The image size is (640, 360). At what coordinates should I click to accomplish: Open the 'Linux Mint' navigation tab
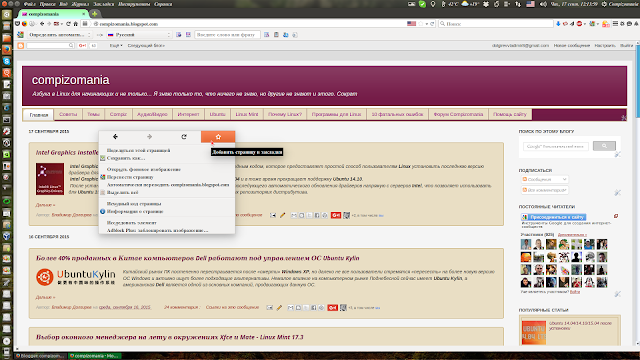(x=247, y=114)
